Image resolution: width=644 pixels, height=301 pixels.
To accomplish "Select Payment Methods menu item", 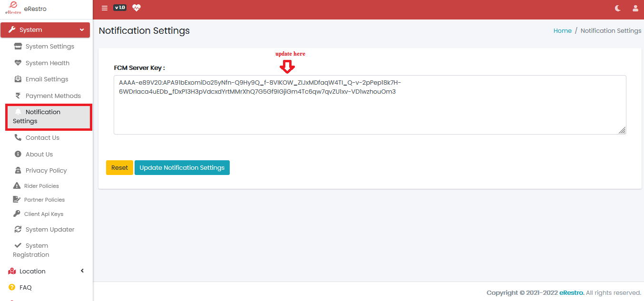I will click(53, 96).
